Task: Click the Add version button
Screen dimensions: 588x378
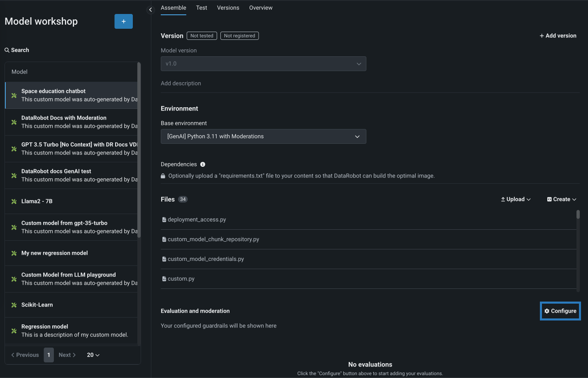Action: (558, 35)
